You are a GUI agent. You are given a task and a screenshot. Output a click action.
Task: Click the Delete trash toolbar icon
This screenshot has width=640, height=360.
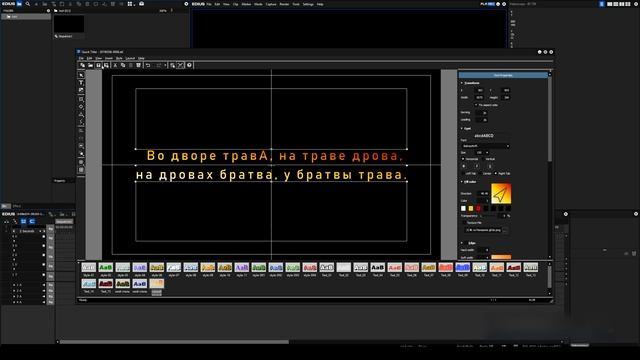pyautogui.click(x=138, y=65)
